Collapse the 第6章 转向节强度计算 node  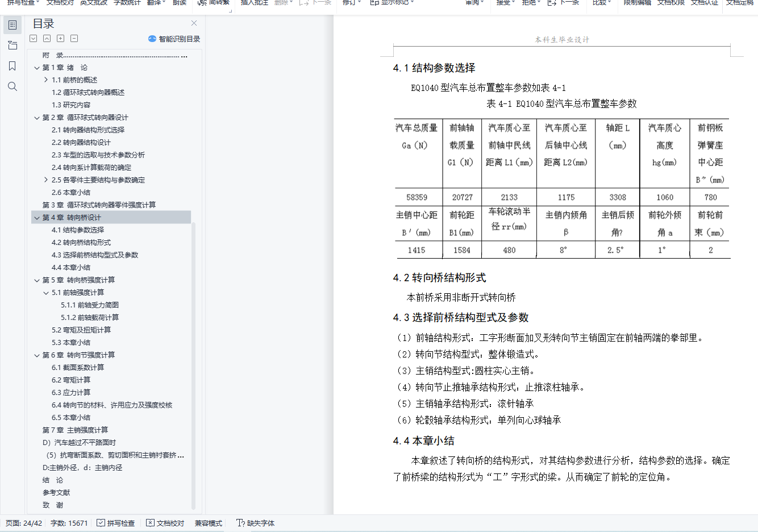(x=37, y=355)
